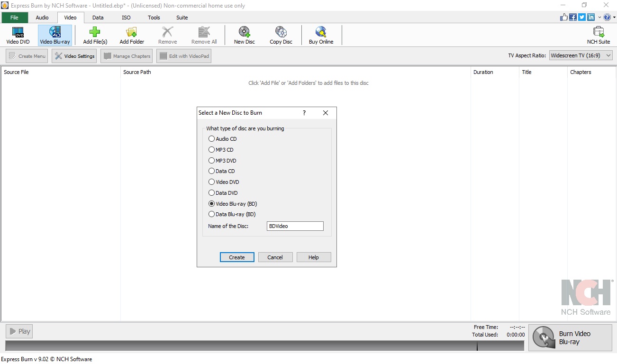Open the Copy Disc tool

[281, 35]
